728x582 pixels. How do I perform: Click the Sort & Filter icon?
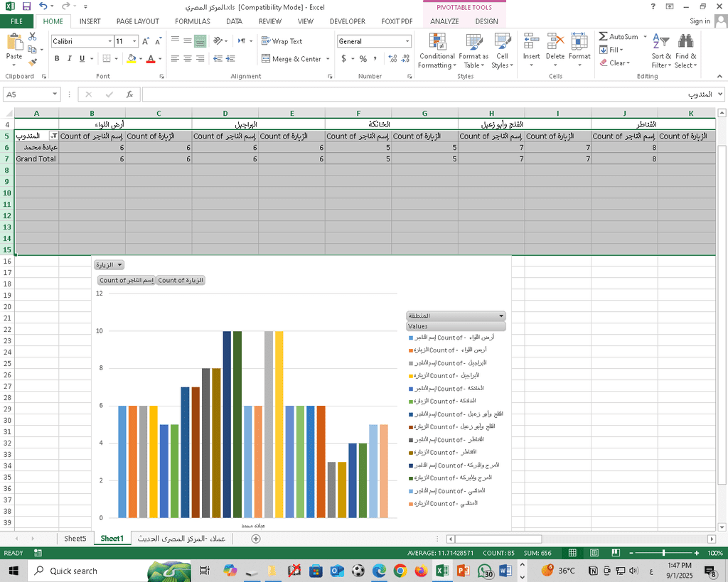pos(660,51)
